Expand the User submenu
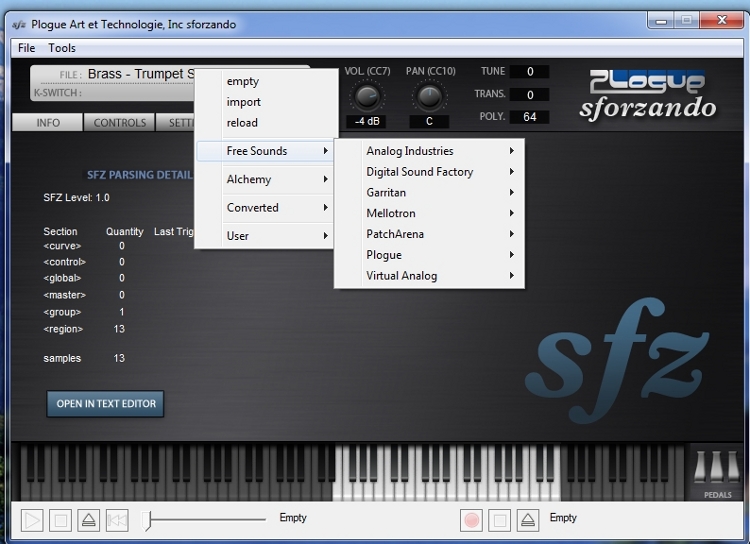Screen dimensions: 750x544 [x=265, y=235]
